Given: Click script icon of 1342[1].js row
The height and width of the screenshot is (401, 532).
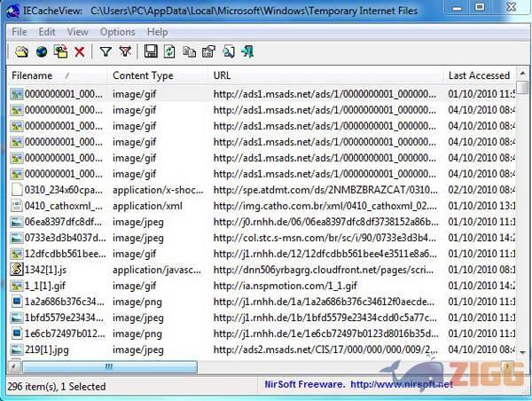Looking at the screenshot, I should (16, 270).
